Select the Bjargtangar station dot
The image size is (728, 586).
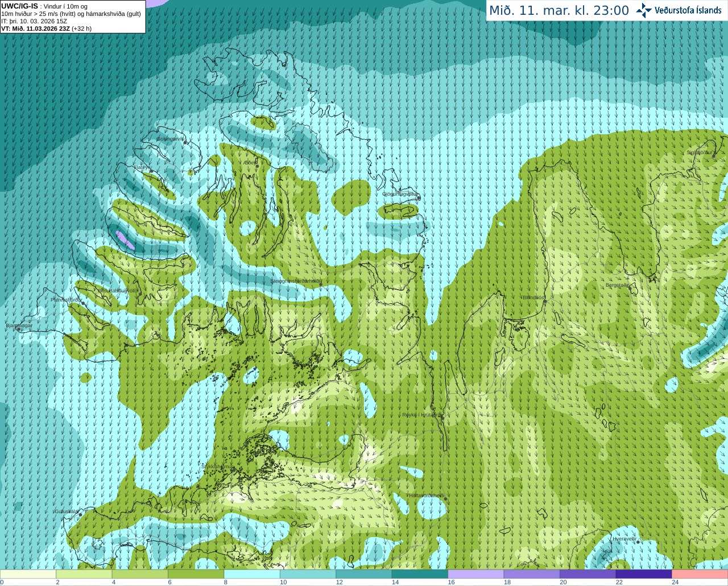pos(19,329)
